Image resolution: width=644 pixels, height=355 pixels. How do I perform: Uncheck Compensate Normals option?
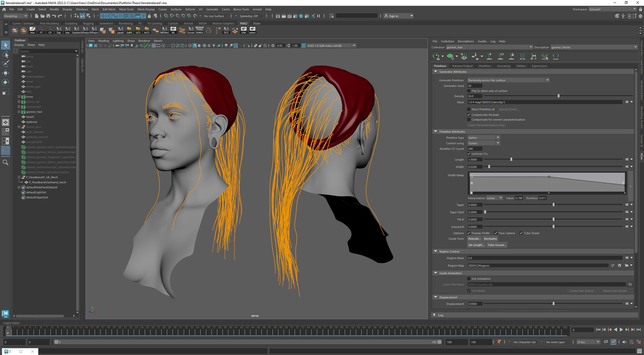coord(469,114)
